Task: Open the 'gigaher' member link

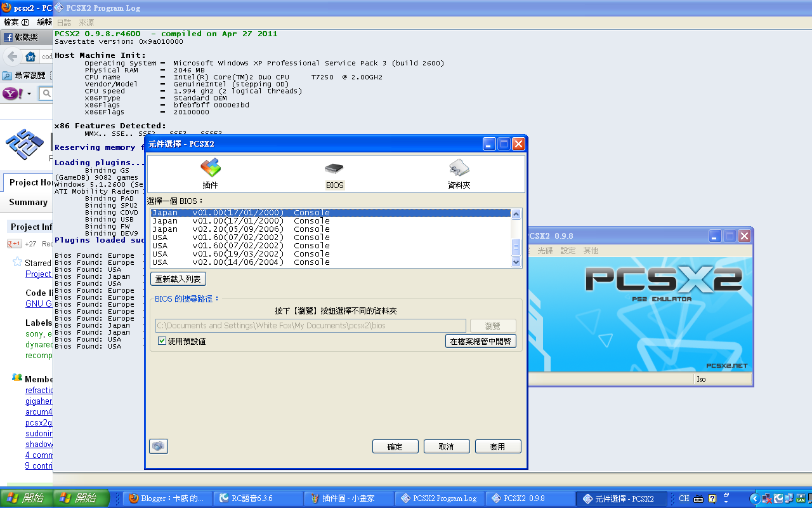Action: tap(39, 401)
